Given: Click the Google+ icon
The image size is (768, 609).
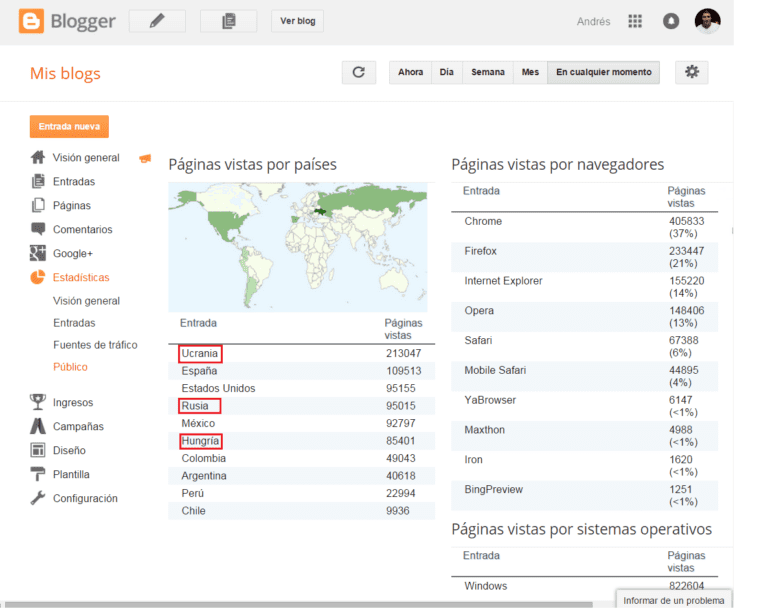Looking at the screenshot, I should [x=38, y=253].
